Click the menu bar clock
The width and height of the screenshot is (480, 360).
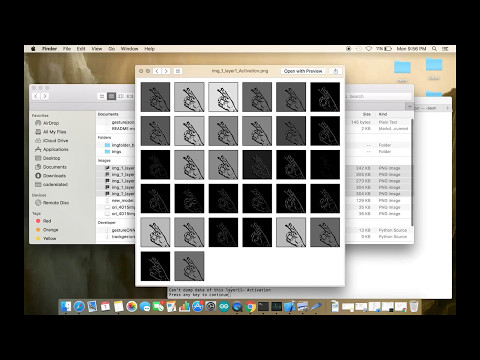(411, 49)
